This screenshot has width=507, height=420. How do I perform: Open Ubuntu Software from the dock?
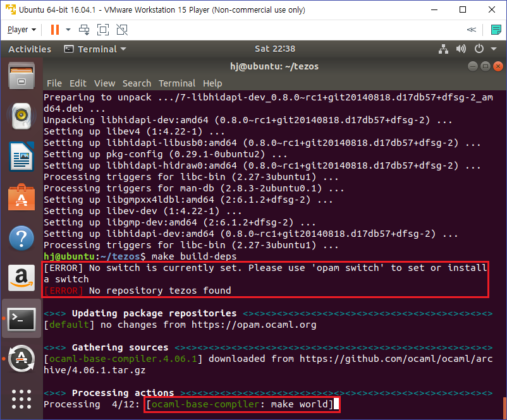click(21, 197)
